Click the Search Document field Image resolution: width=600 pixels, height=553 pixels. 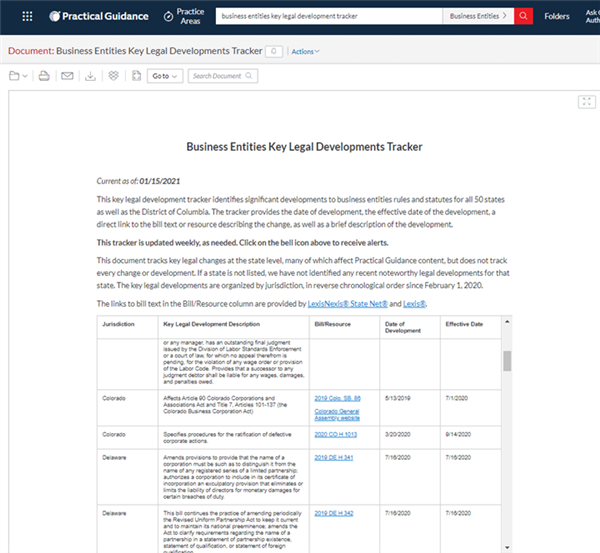coord(223,76)
